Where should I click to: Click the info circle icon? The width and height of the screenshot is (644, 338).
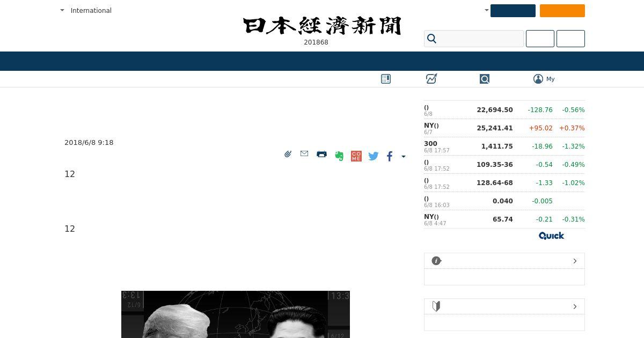click(x=436, y=261)
